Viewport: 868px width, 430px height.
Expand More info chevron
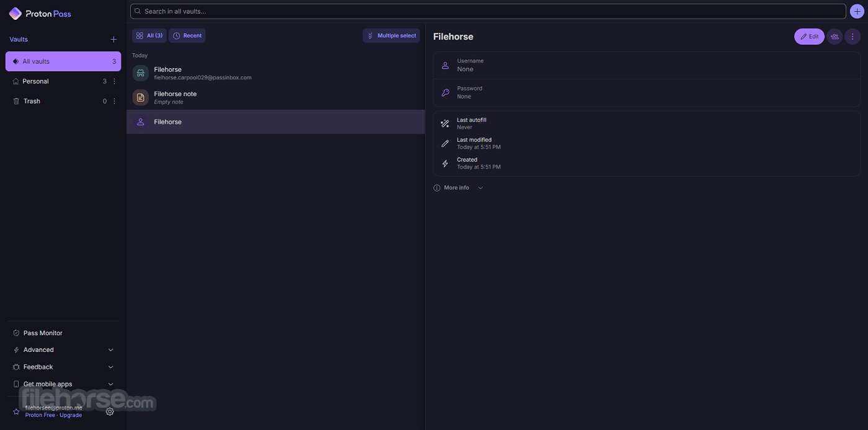[480, 188]
